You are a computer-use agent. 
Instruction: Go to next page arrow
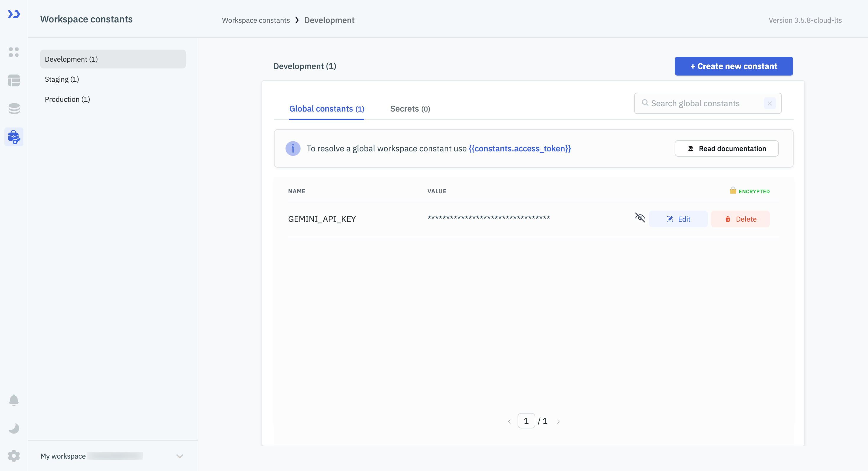point(558,421)
